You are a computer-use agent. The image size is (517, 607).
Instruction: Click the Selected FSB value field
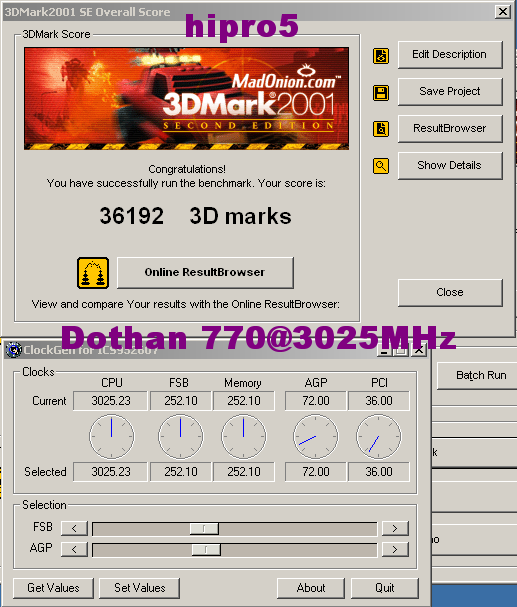tap(181, 472)
